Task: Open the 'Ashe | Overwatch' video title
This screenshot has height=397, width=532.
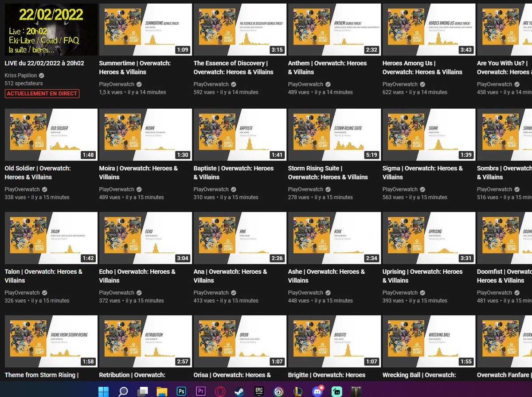Action: tap(326, 276)
